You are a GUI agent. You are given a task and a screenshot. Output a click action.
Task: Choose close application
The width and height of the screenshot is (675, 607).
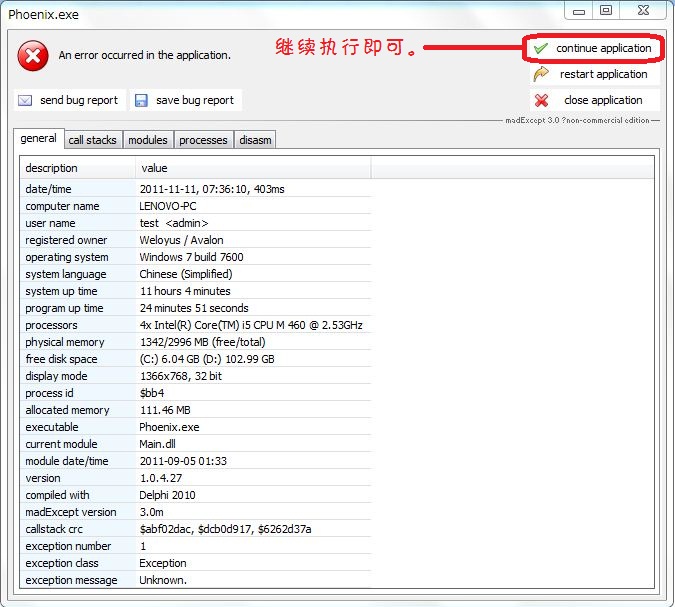tap(594, 100)
